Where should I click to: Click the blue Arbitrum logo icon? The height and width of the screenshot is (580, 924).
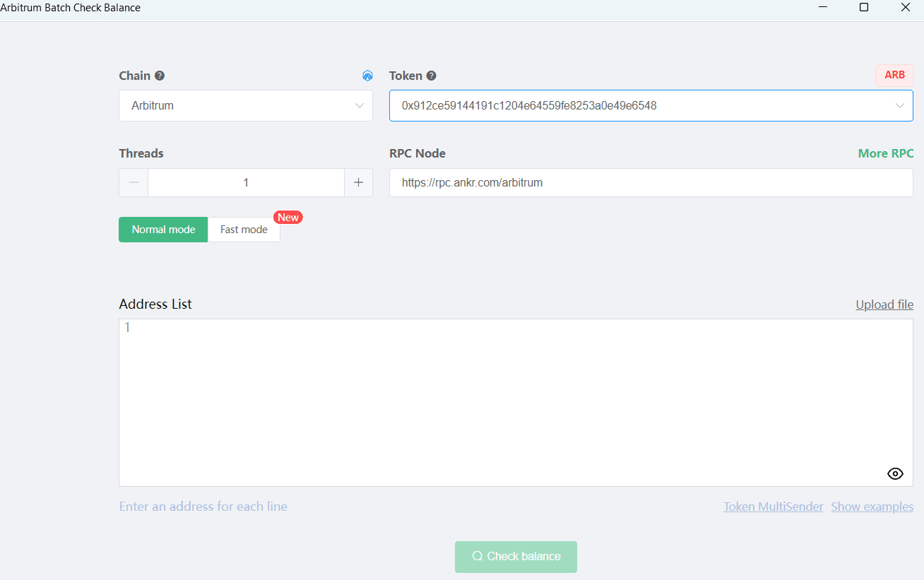coord(367,76)
